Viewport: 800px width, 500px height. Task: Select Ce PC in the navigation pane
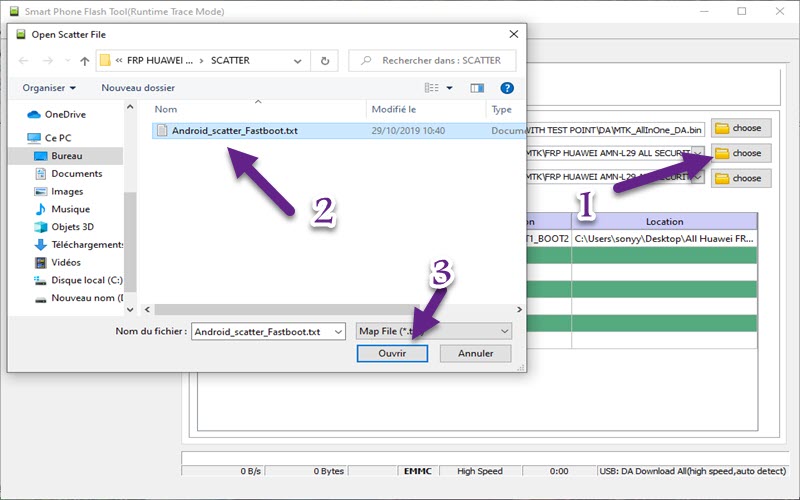pyautogui.click(x=58, y=138)
